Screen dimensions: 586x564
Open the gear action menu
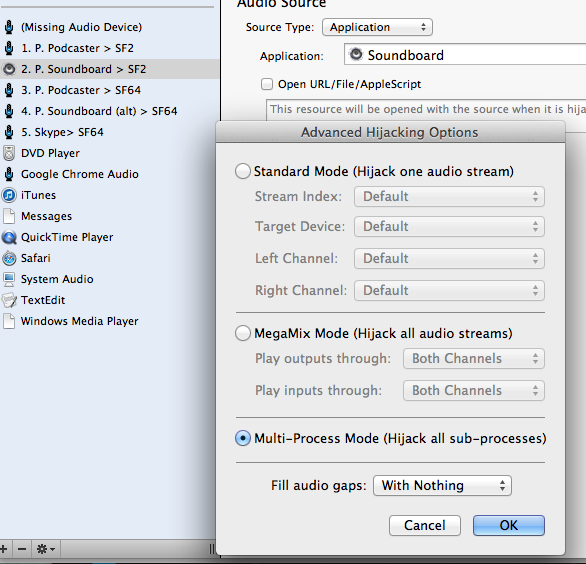(x=46, y=549)
